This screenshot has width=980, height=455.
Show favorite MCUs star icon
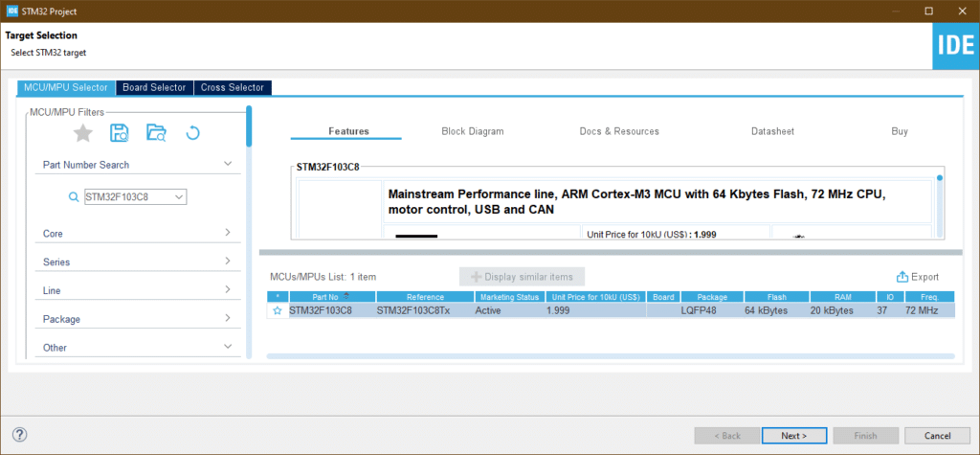[83, 133]
